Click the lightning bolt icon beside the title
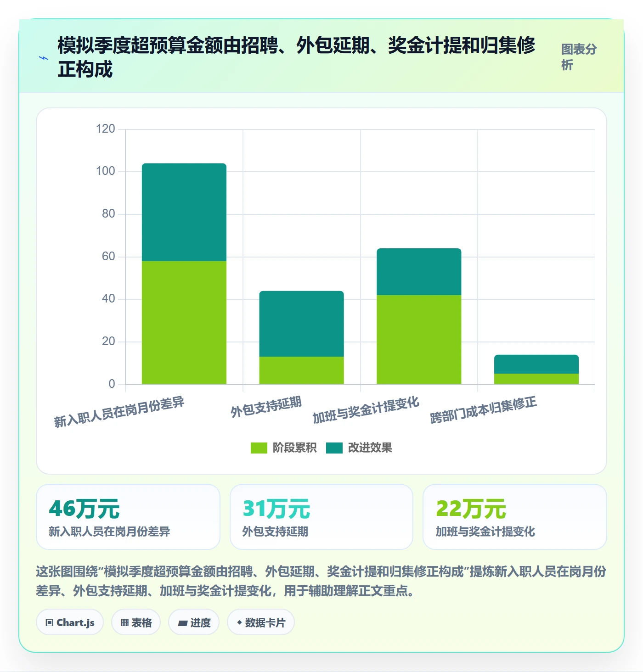 tap(44, 58)
